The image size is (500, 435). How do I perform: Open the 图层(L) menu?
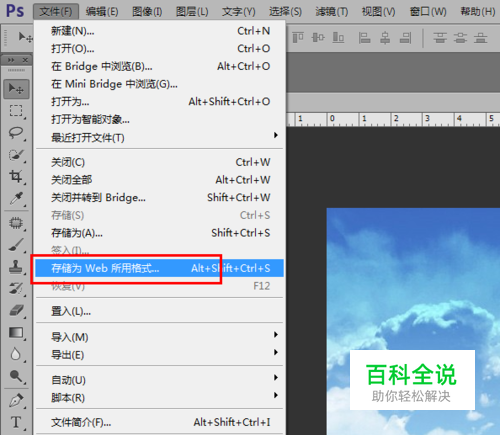(x=192, y=12)
